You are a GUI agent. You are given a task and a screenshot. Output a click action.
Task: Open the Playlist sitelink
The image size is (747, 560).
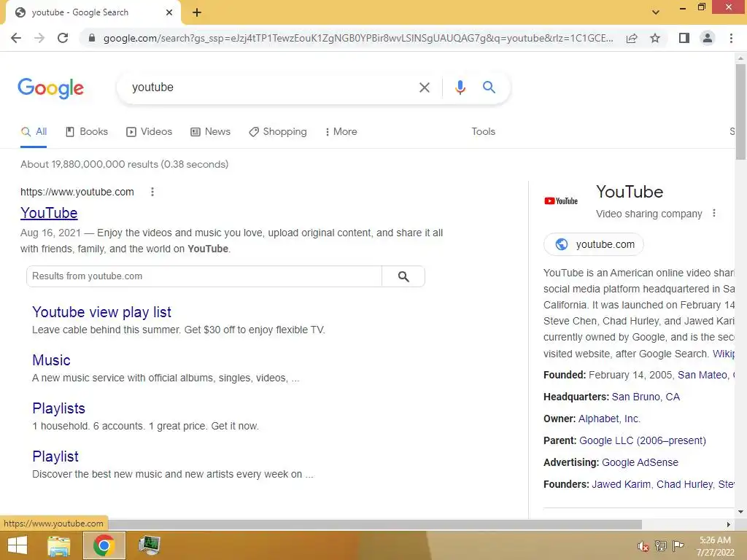(55, 456)
